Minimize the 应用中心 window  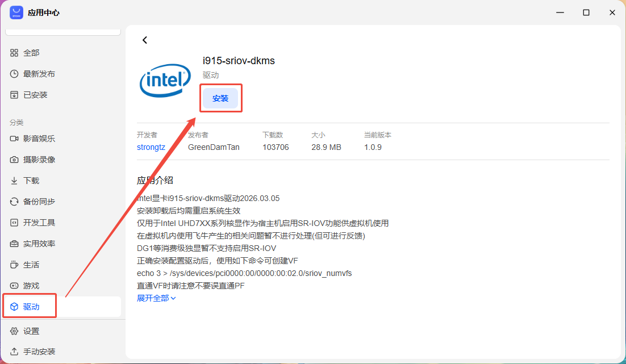[560, 12]
